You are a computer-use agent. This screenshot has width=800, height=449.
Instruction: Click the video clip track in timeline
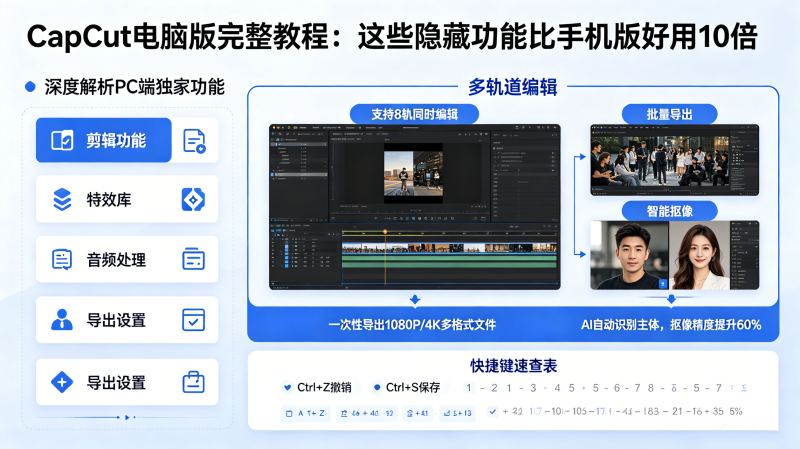(449, 248)
